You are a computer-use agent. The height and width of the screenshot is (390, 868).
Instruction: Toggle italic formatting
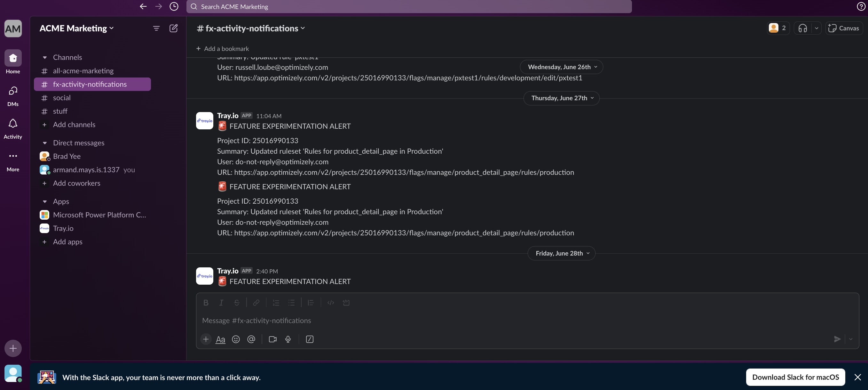[x=221, y=303]
